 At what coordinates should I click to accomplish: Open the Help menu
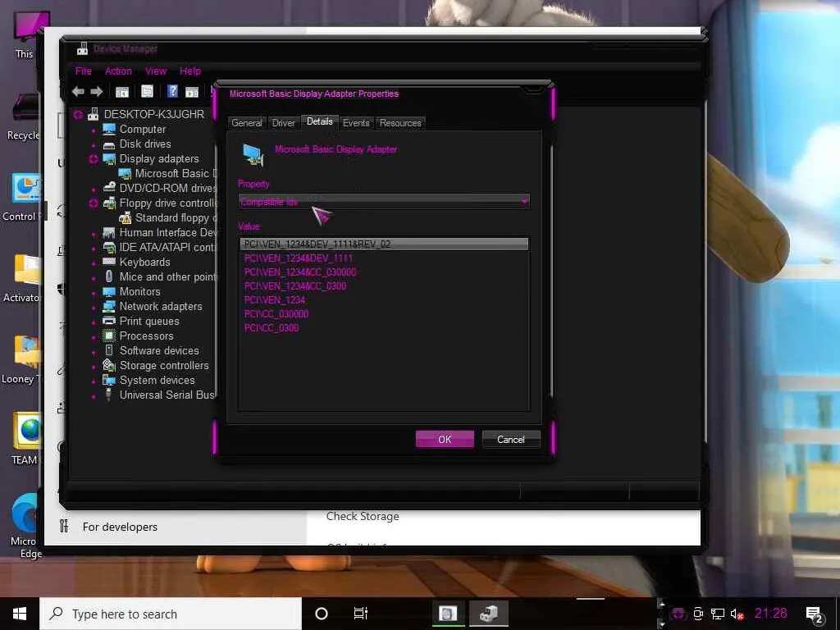pyautogui.click(x=190, y=71)
